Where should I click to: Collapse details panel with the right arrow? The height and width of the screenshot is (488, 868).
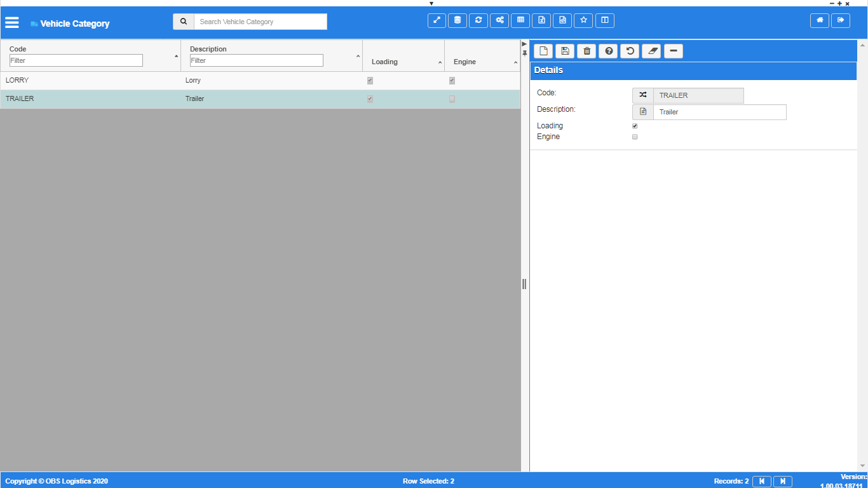point(524,44)
